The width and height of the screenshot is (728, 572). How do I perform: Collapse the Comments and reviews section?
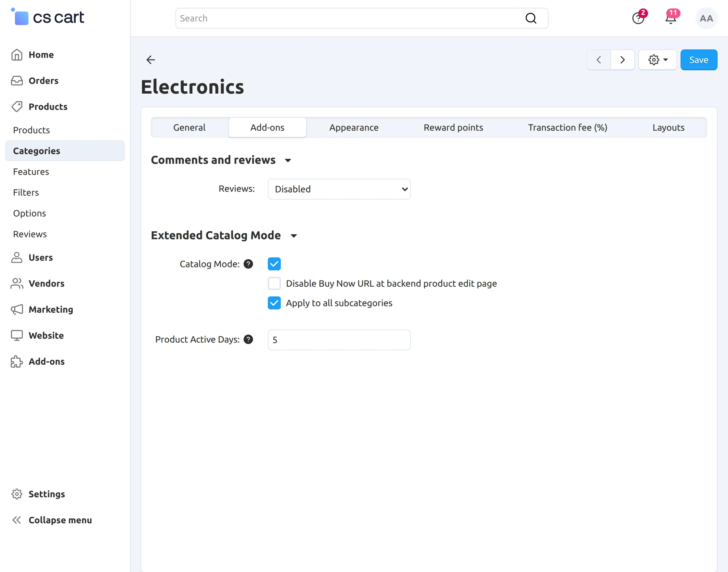(221, 160)
